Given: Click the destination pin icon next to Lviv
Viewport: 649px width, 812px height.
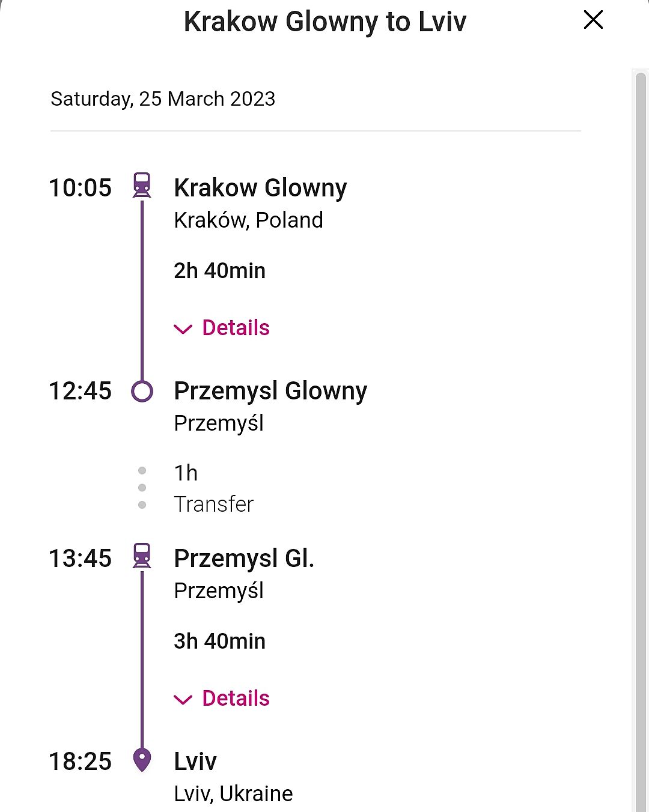Looking at the screenshot, I should pyautogui.click(x=142, y=760).
